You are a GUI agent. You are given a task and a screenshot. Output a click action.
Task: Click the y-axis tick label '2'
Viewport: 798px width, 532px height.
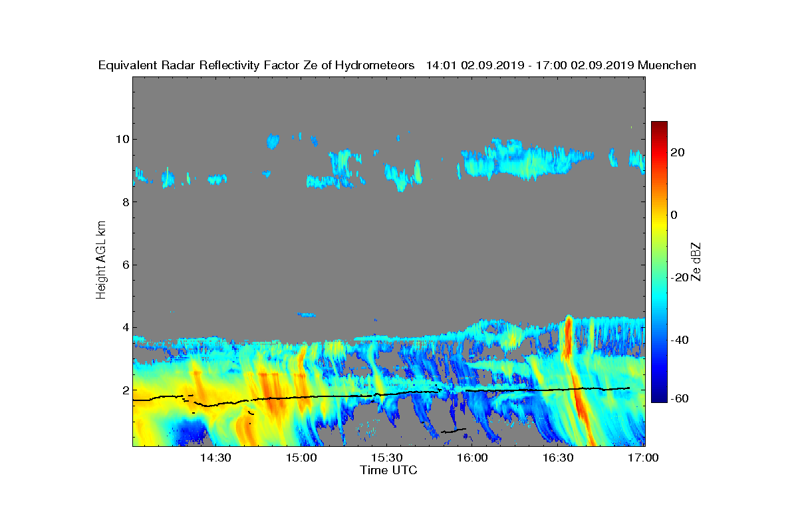124,390
